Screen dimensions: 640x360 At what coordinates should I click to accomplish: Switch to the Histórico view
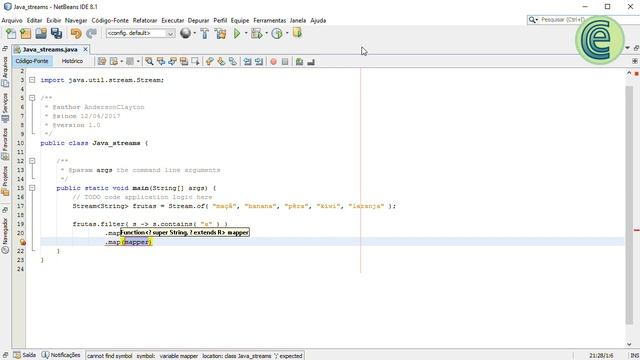pos(72,61)
